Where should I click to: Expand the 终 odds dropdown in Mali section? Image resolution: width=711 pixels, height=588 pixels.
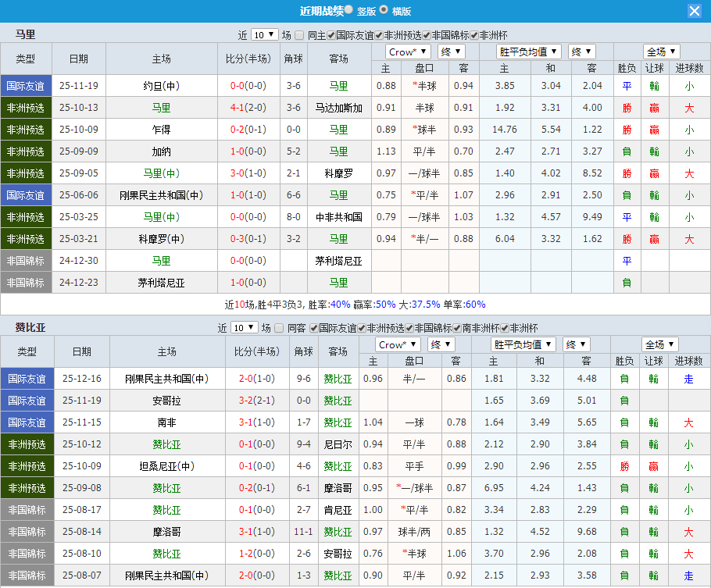pyautogui.click(x=450, y=50)
